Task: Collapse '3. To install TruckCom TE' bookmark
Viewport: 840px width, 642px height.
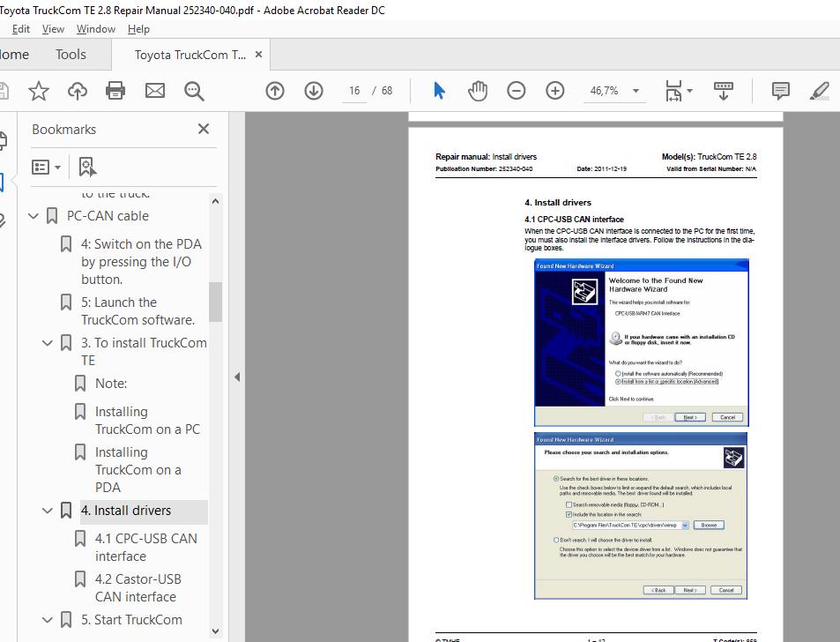Action: 47,343
